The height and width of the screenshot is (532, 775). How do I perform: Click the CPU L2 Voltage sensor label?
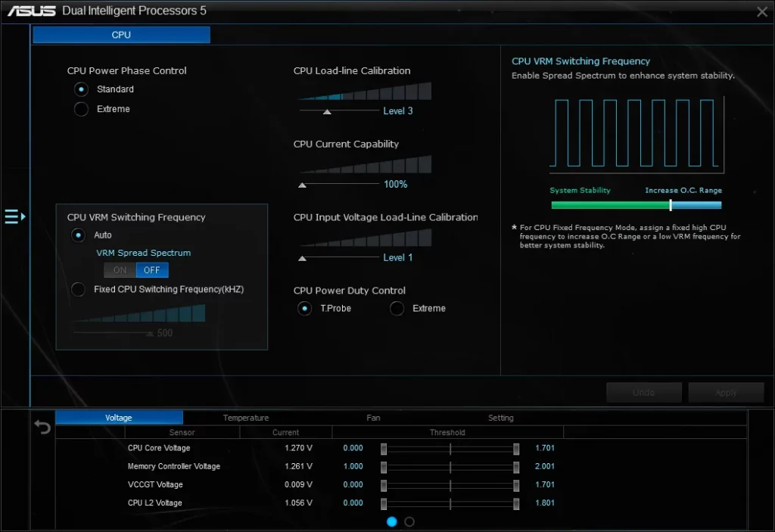click(x=154, y=503)
